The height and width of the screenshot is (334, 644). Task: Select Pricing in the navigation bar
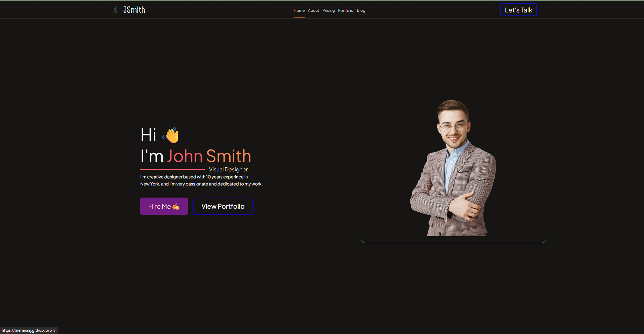pyautogui.click(x=329, y=10)
